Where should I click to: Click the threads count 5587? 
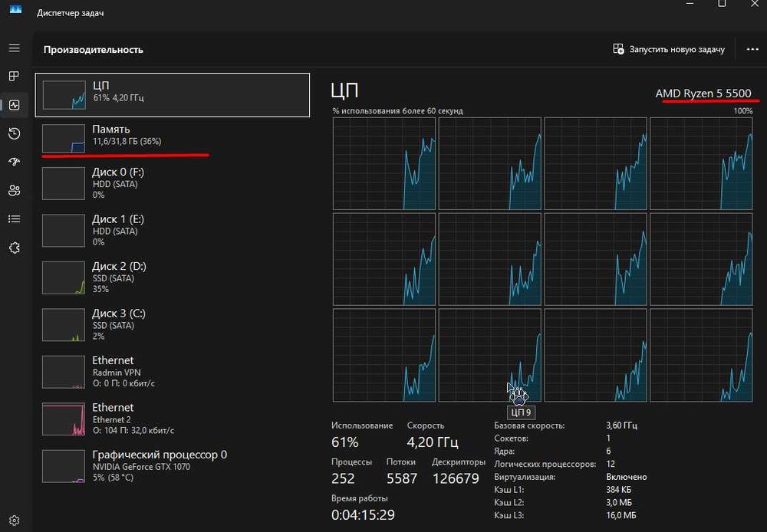click(402, 478)
